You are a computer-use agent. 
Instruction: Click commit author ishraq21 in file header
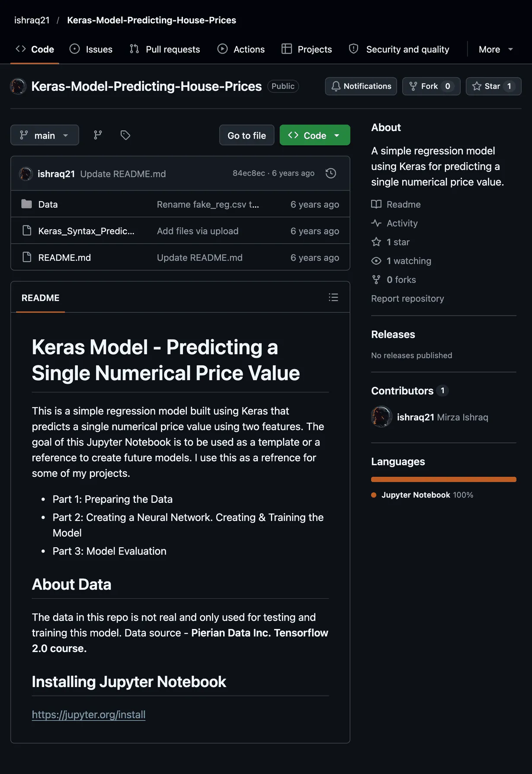click(x=56, y=173)
